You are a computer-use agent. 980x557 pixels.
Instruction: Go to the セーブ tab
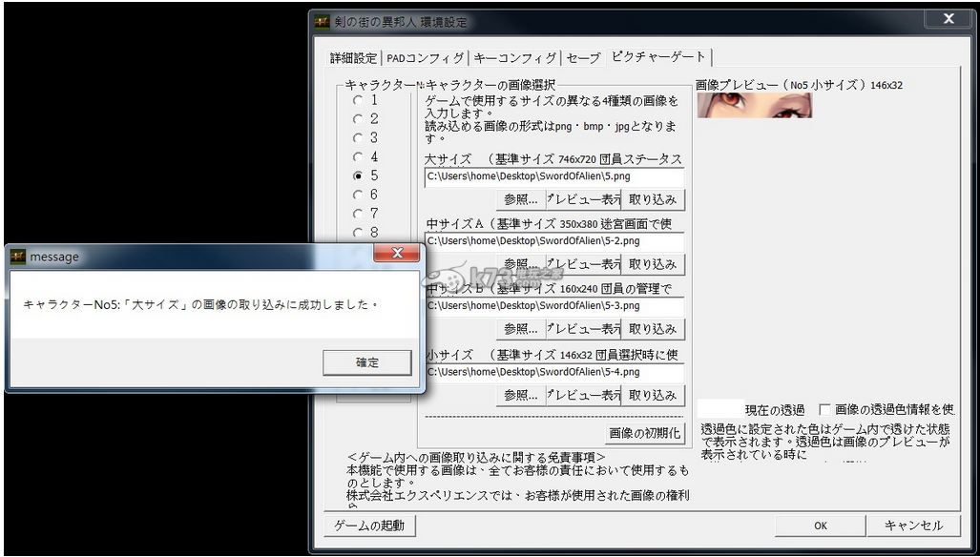pos(583,58)
